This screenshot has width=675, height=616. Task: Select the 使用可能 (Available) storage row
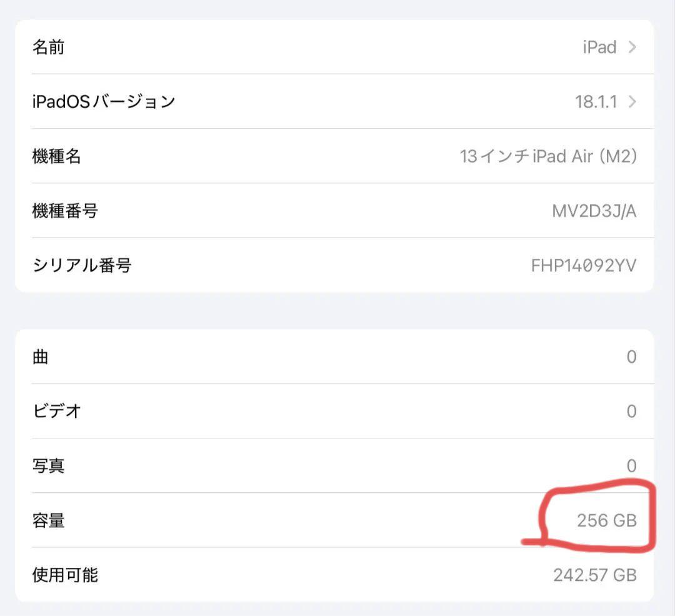point(337,575)
